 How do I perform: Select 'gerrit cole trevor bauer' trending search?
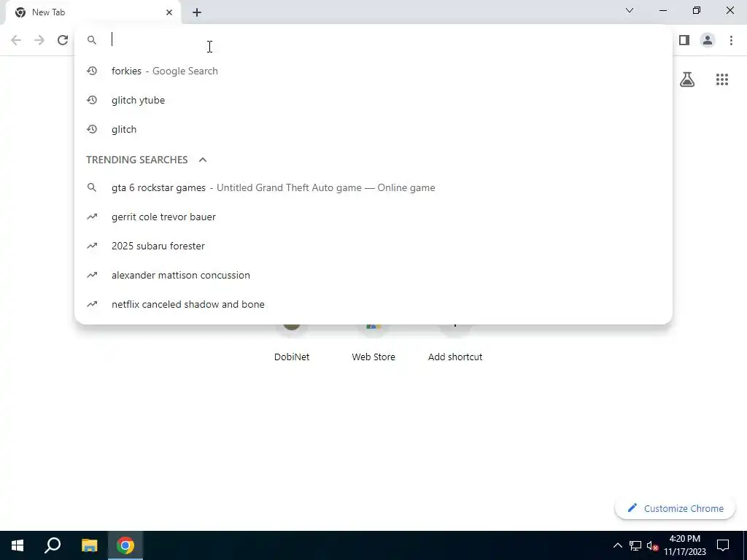[x=373, y=217]
